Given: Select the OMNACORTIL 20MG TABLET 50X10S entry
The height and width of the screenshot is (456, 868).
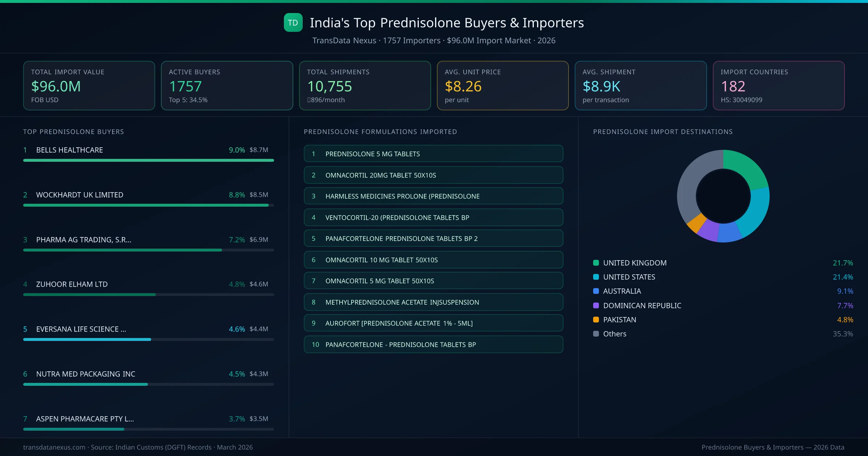Looking at the screenshot, I should 433,175.
